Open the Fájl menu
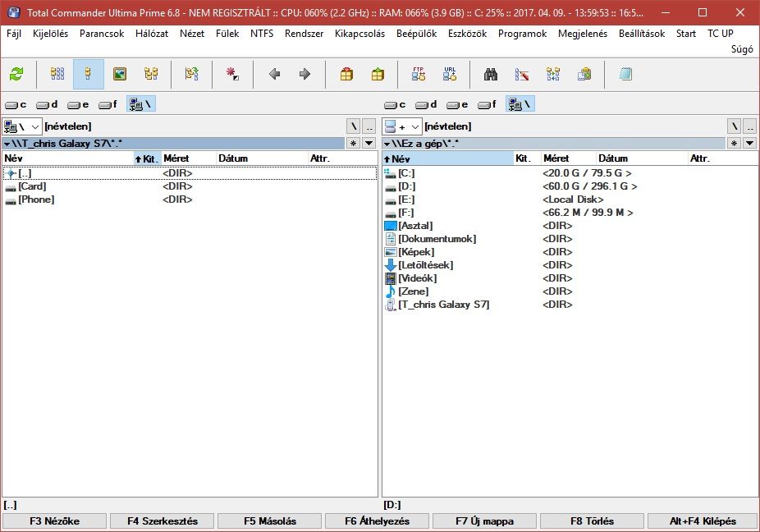This screenshot has height=532, width=760. pos(14,34)
